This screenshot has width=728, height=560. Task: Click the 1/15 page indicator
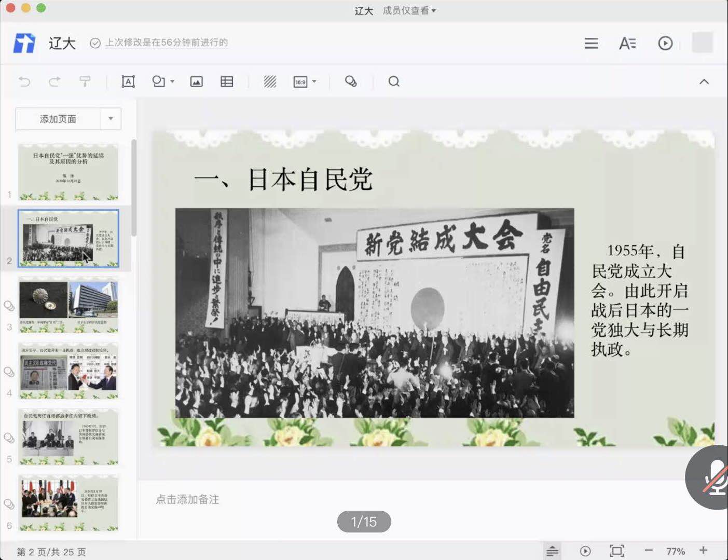click(x=364, y=522)
